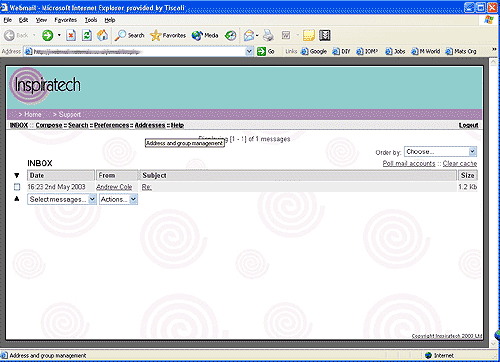Click the 16:23 2nd May 2003 date text
This screenshot has height=362, width=500.
56,187
